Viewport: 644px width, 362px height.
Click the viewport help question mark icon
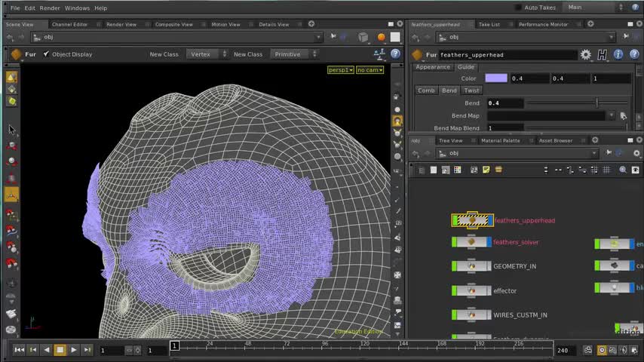[x=396, y=54]
